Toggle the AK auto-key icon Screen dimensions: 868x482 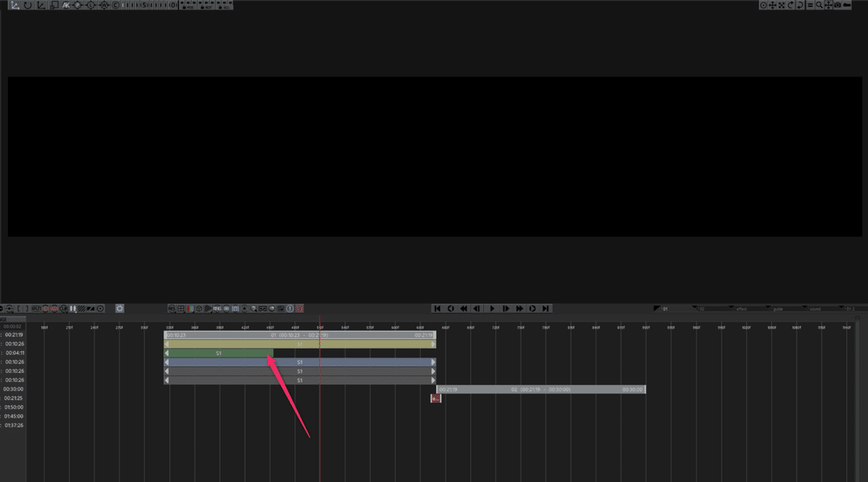[x=66, y=5]
